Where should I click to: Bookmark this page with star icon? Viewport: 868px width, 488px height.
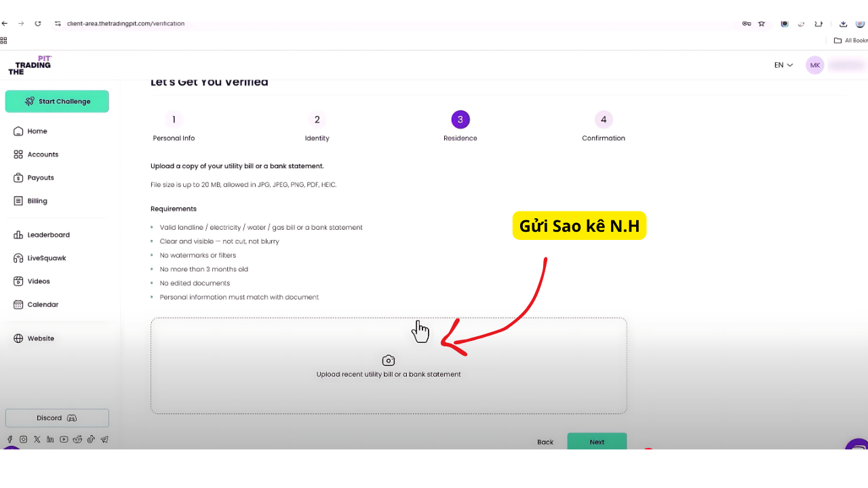(x=762, y=23)
